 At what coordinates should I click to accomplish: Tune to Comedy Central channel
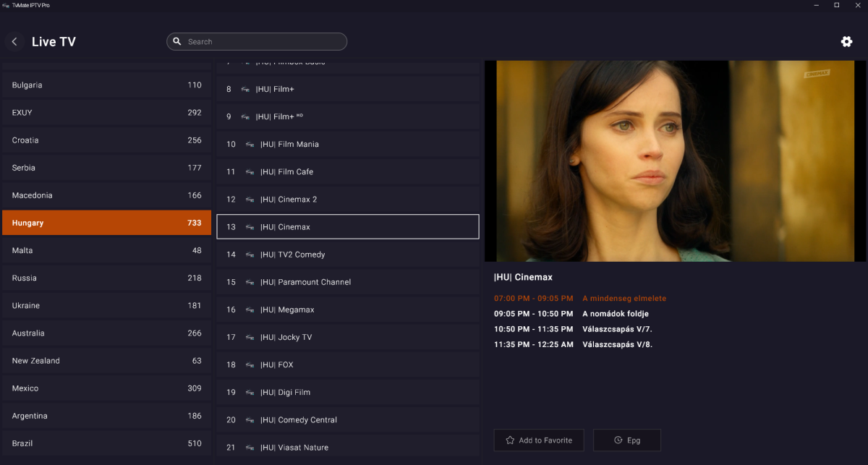pyautogui.click(x=347, y=420)
